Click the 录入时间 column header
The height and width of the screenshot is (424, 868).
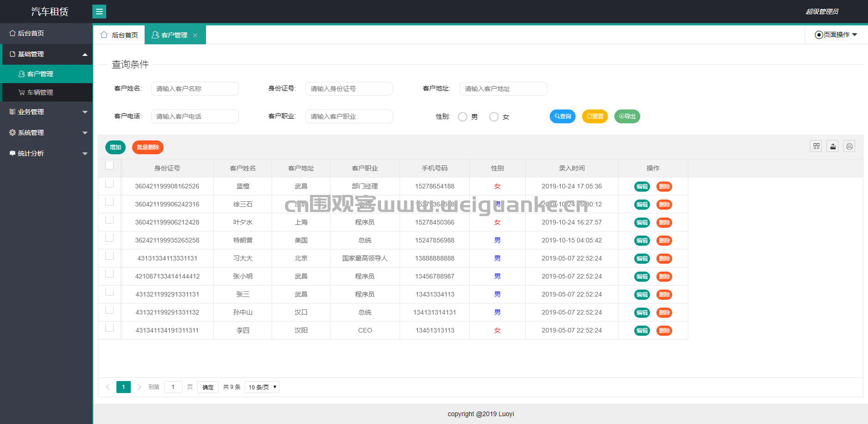point(572,168)
